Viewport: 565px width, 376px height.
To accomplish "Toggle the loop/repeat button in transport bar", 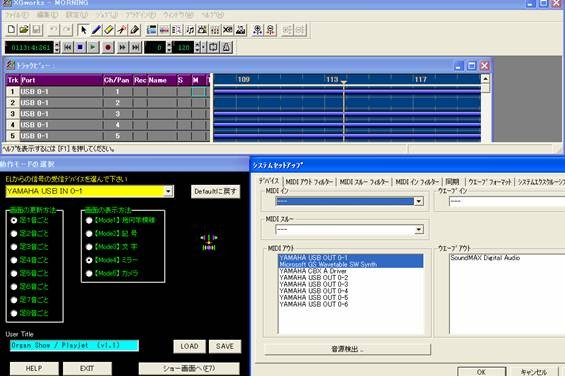I will tap(213, 47).
